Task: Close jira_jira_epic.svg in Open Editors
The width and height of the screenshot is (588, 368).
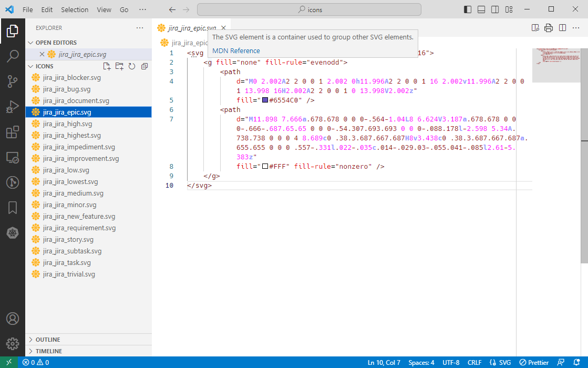Action: [42, 54]
